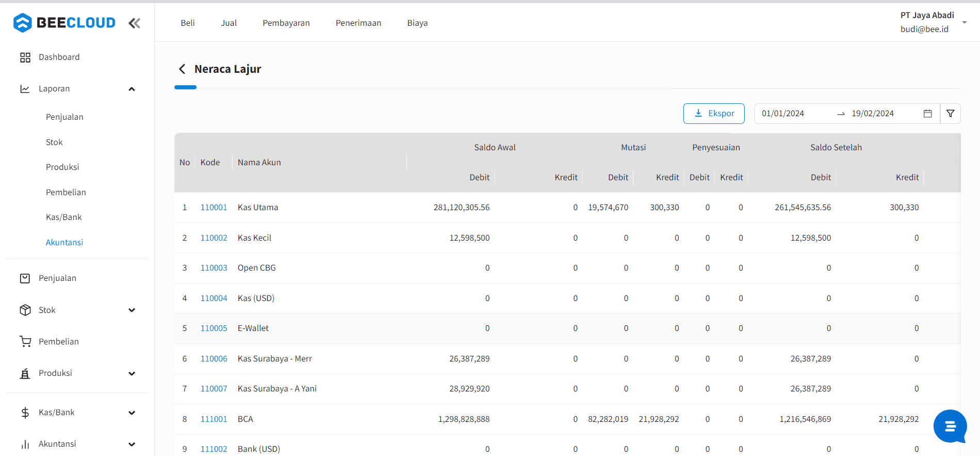Screen dimensions: 980x456
Task: Open the PT Jaya Abadi account dropdown
Action: [933, 22]
